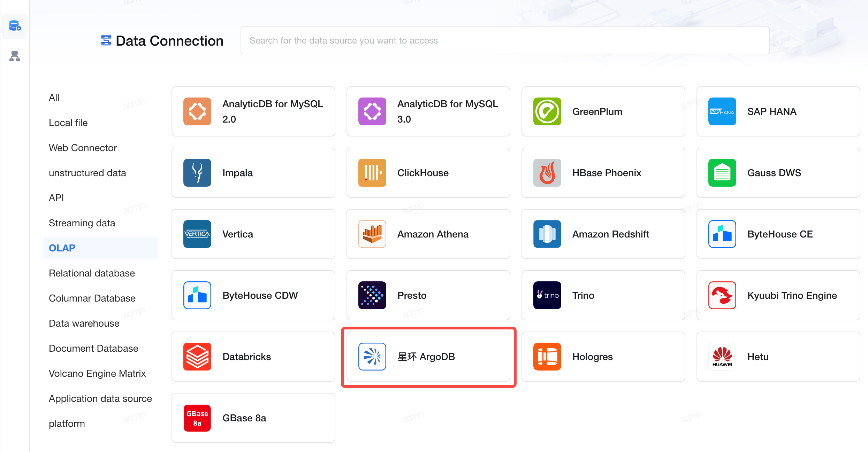The image size is (868, 452).
Task: Choose the Huawei Hetu logo icon
Action: [722, 357]
